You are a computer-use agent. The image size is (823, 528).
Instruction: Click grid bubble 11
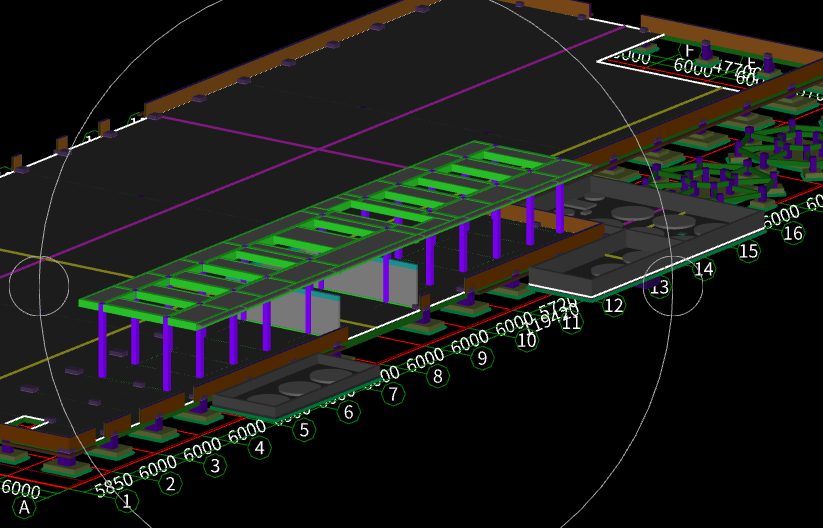pos(571,322)
